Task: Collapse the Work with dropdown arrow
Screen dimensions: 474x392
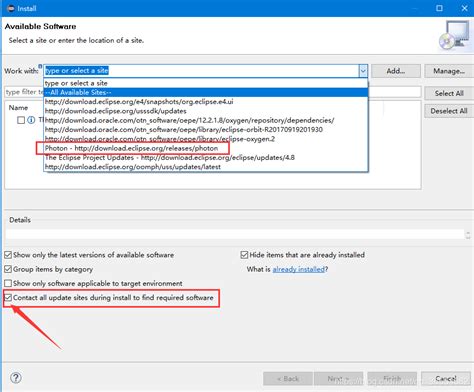Action: click(363, 71)
